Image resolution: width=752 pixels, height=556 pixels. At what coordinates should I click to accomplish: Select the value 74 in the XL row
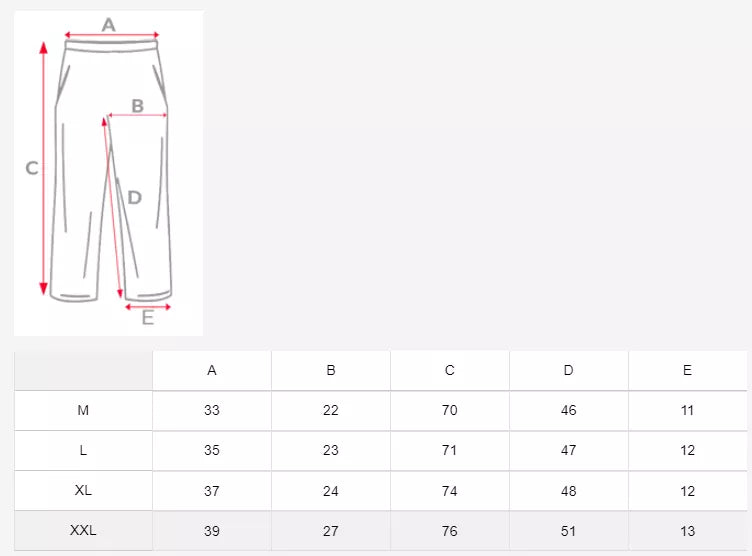(x=450, y=491)
